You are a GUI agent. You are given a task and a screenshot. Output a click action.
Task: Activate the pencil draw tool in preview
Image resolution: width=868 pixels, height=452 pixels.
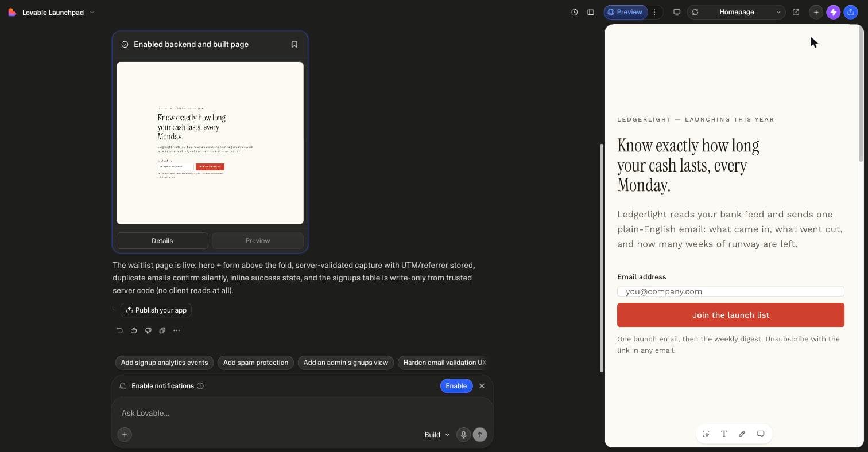(x=742, y=434)
